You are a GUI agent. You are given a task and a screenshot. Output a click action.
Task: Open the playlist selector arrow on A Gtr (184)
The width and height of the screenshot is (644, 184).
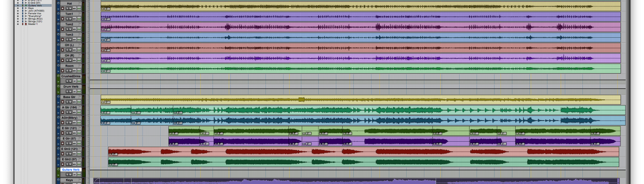pyautogui.click(x=80, y=107)
